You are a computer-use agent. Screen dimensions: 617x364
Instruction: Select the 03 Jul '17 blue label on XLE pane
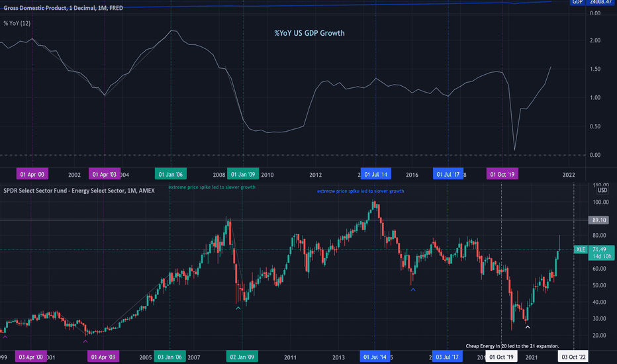pos(447,357)
